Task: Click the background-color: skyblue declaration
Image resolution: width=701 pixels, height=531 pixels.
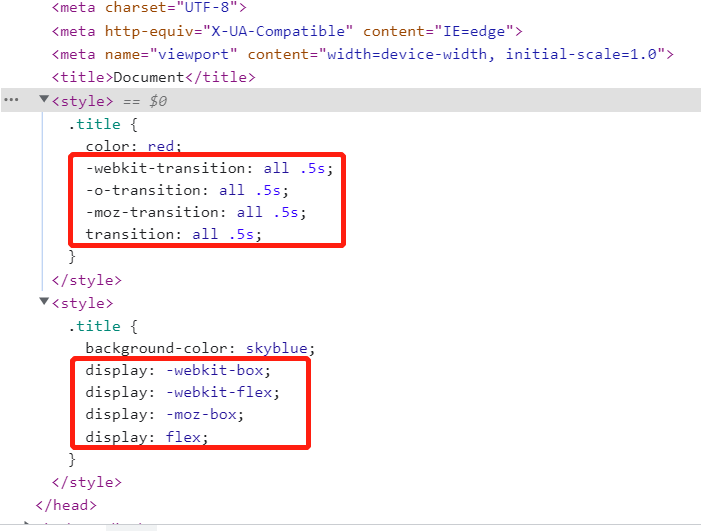Action: pos(200,348)
